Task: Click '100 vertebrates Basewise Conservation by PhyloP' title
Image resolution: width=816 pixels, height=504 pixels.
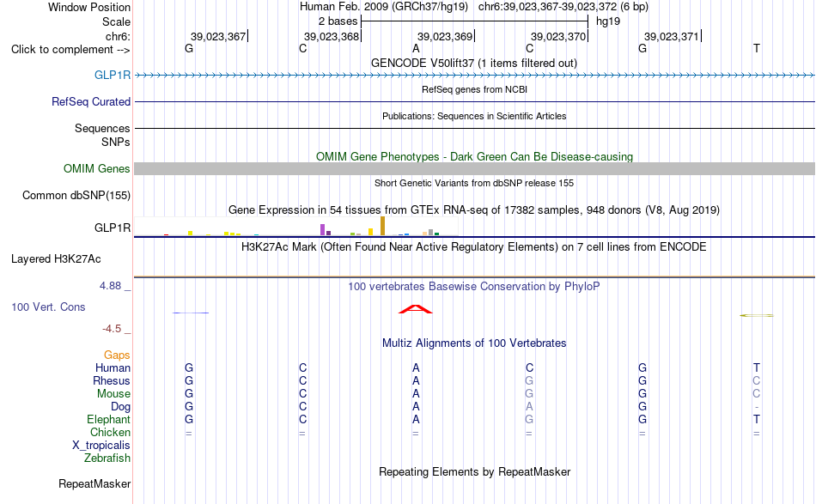Action: click(474, 286)
